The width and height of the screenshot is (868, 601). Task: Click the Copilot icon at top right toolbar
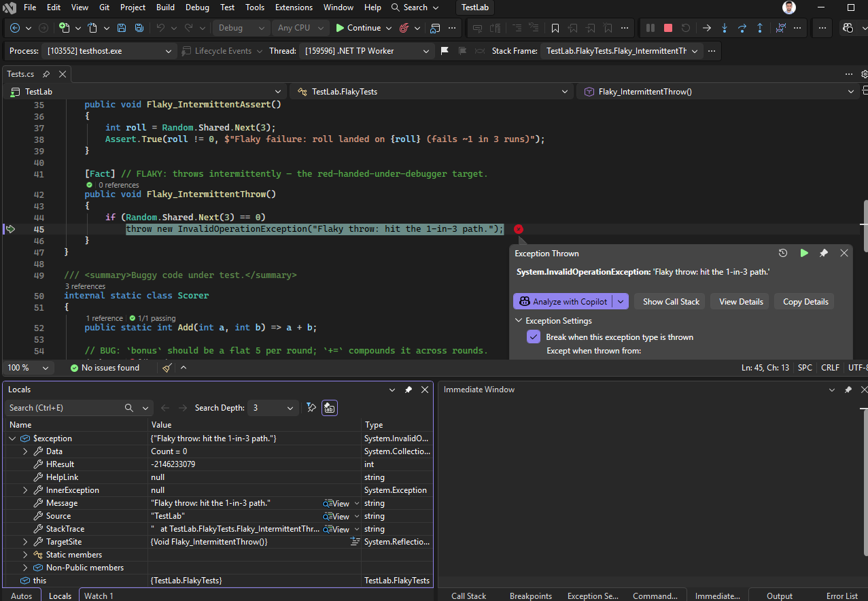coord(848,28)
